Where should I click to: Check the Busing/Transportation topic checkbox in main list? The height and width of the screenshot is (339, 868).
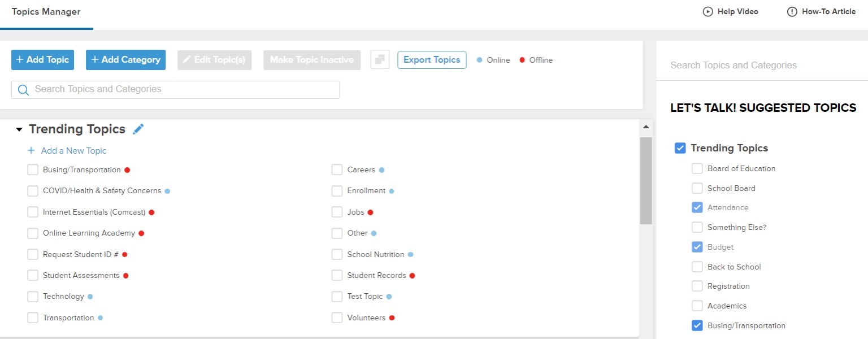(33, 170)
